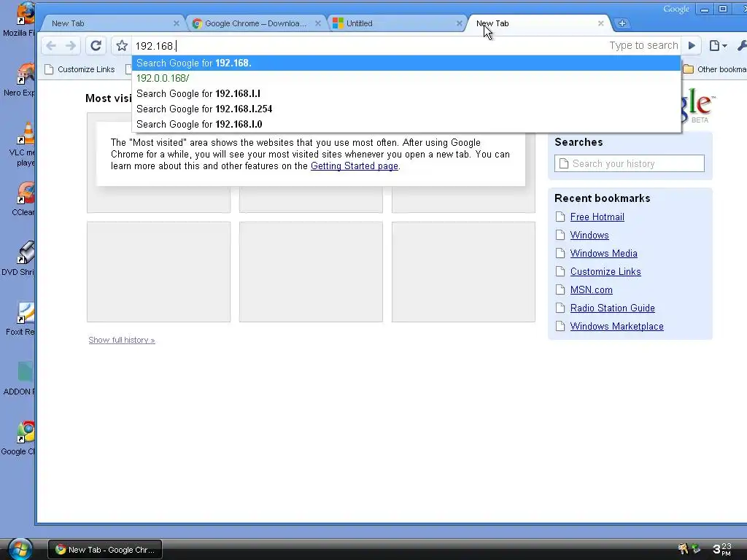747x560 pixels.
Task: Open the wrench tools menu
Action: tap(741, 46)
